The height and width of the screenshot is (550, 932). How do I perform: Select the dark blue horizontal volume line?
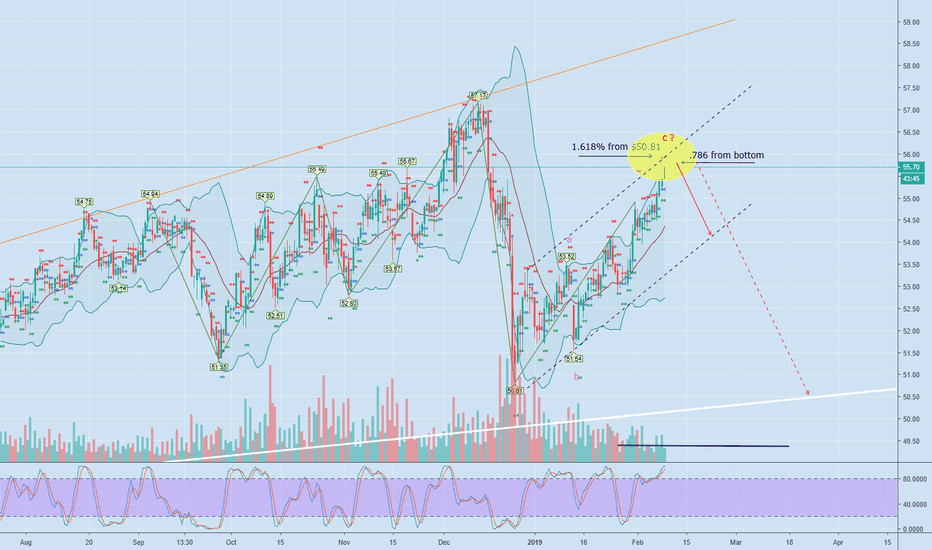703,445
